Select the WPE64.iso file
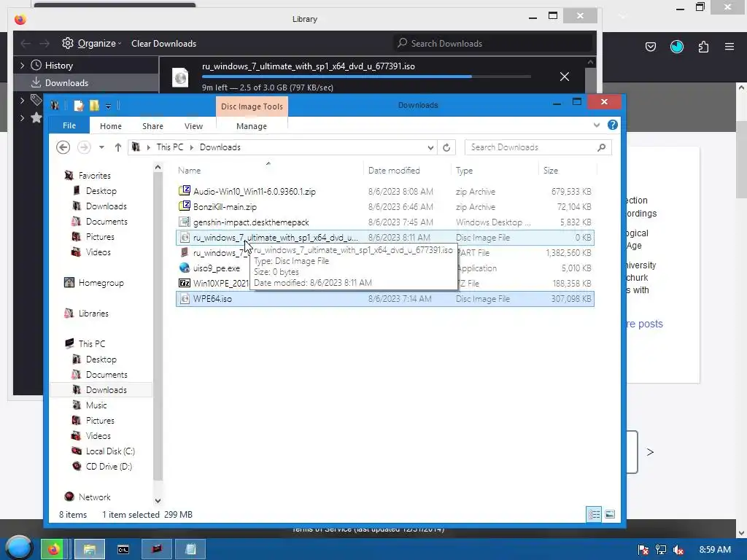The image size is (747, 560). coord(385,298)
